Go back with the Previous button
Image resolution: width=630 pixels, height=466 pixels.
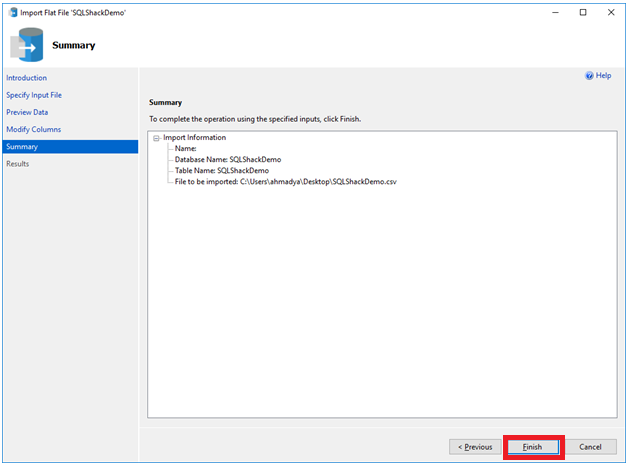point(475,447)
